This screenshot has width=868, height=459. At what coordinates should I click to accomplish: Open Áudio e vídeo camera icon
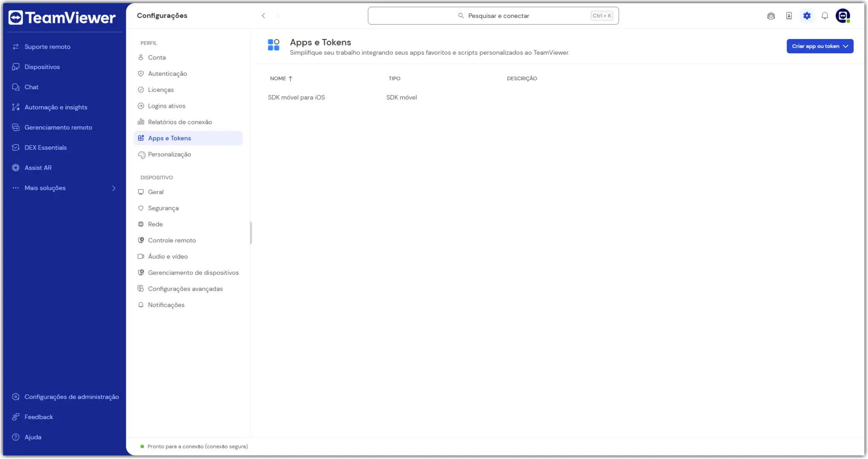(141, 257)
